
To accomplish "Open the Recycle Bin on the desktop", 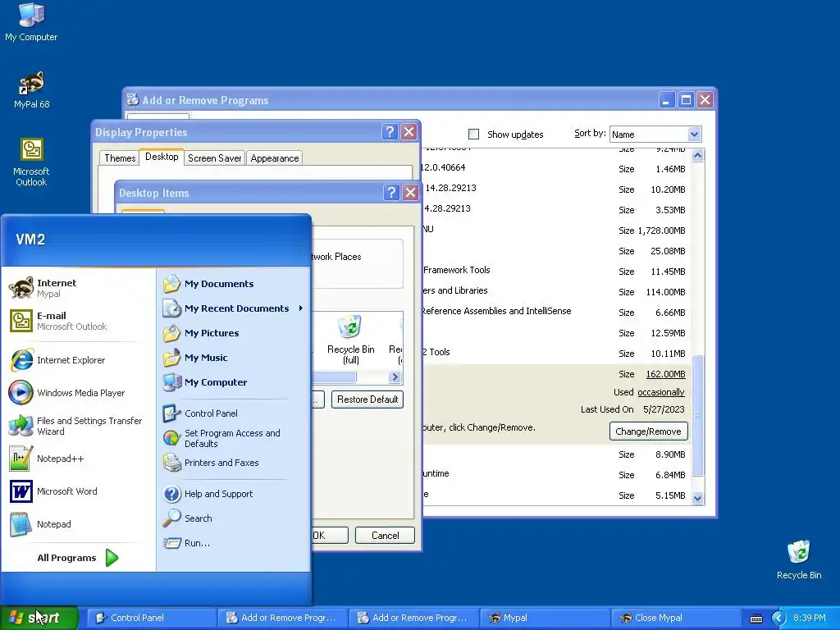I will (798, 559).
